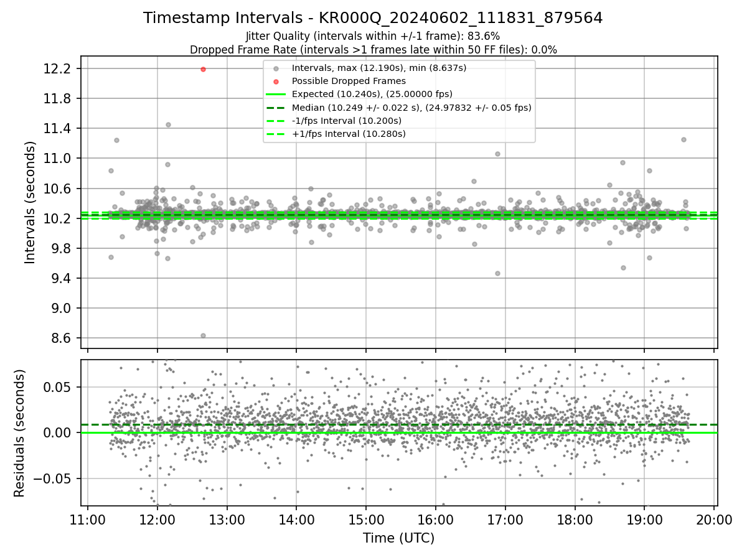Click the '15:00' time tick label
Image resolution: width=747 pixels, height=560 pixels.
(366, 519)
